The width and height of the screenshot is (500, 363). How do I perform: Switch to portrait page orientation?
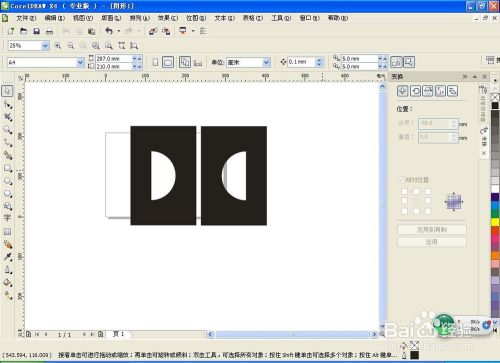[155, 62]
